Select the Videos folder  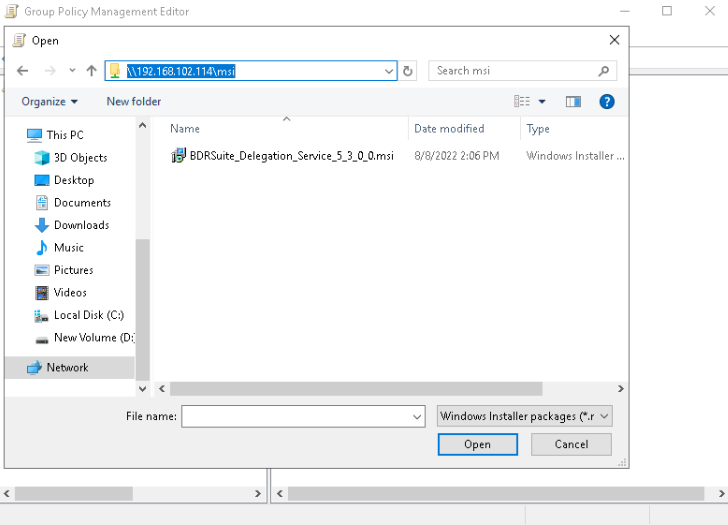(70, 292)
